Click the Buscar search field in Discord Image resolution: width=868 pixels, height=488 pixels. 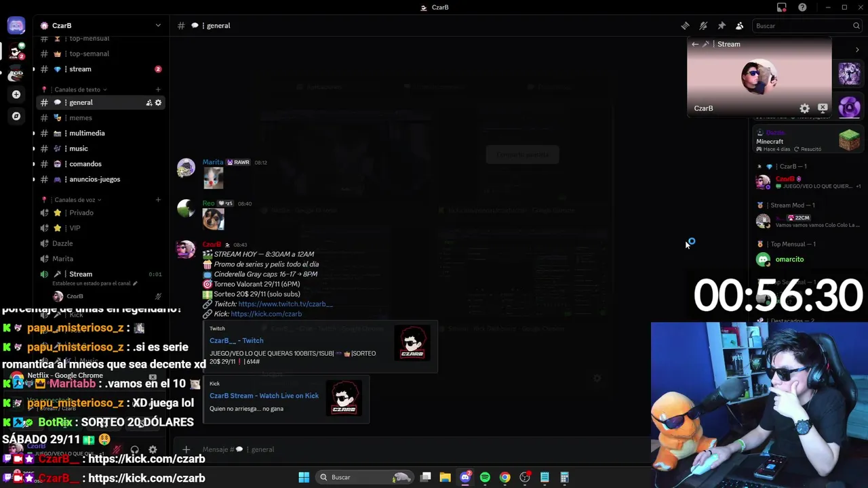pos(807,26)
